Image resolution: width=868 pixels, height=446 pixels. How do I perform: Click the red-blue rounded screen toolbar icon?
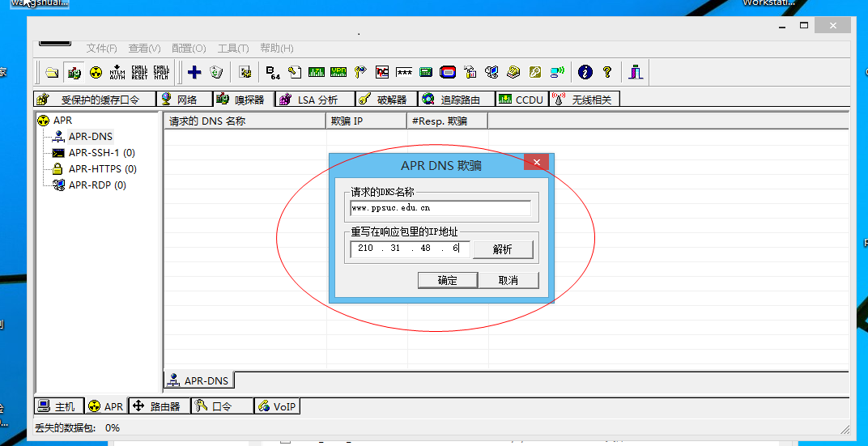pos(448,72)
